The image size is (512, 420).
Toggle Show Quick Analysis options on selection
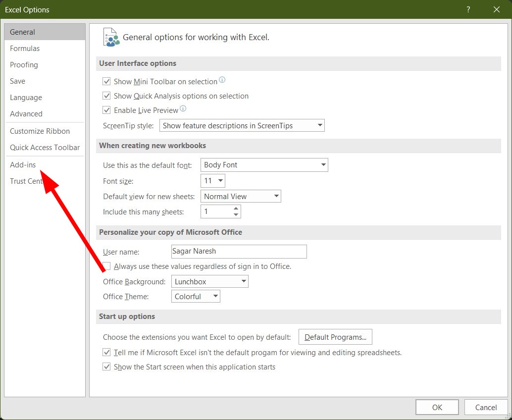tap(106, 96)
